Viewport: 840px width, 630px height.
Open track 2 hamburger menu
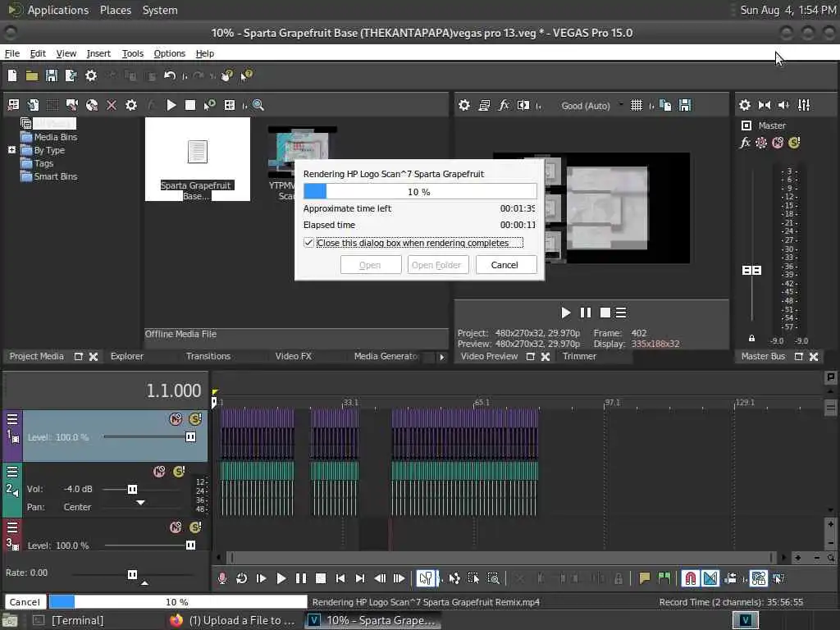11,472
